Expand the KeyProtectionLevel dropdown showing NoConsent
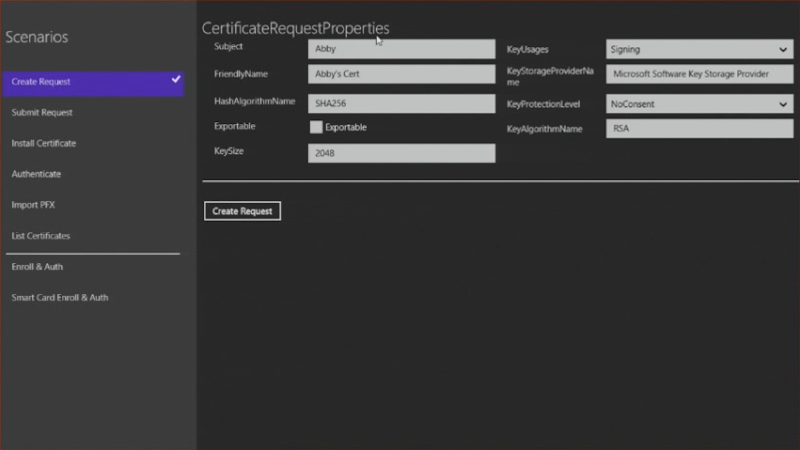 [x=699, y=104]
